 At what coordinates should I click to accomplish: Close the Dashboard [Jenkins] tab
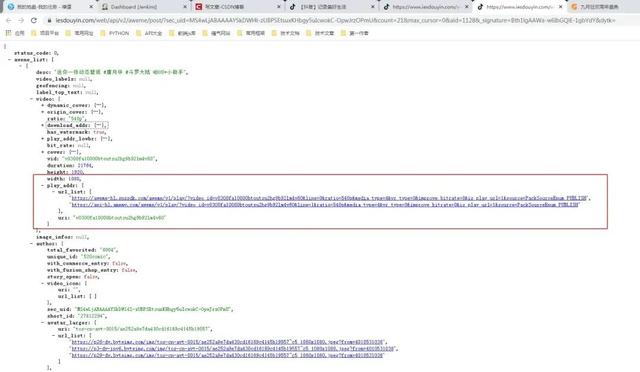[x=185, y=7]
